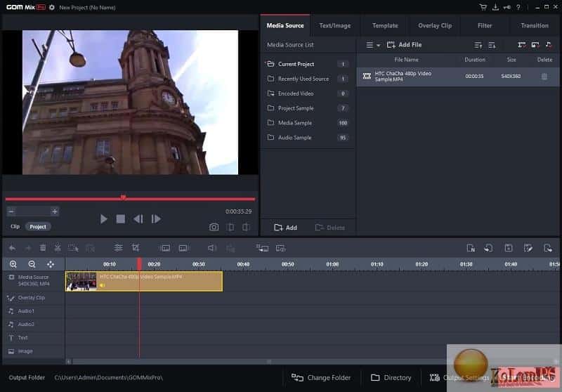
Task: Capture a snapshot with camera icon
Action: [x=214, y=227]
